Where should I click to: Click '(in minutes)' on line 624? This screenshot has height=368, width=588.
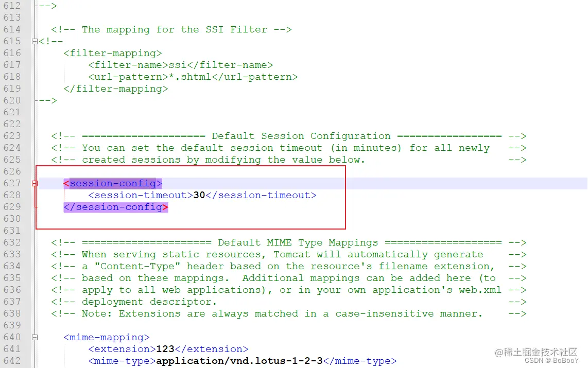pyautogui.click(x=366, y=148)
